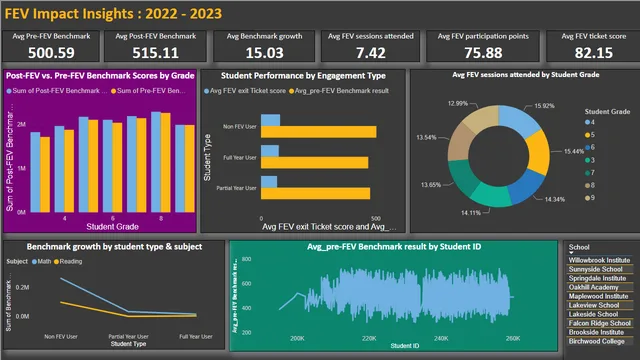Click Non FEV User yellow bar
The height and width of the screenshot is (360, 640).
pyautogui.click(x=318, y=132)
